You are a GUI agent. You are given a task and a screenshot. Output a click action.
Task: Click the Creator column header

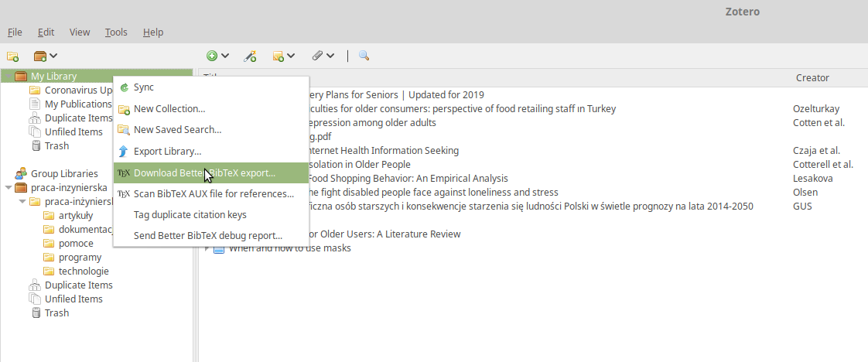pyautogui.click(x=812, y=78)
